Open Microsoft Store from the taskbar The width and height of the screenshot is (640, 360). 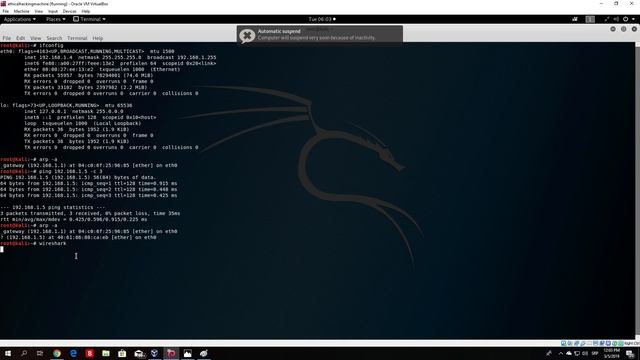(x=122, y=353)
